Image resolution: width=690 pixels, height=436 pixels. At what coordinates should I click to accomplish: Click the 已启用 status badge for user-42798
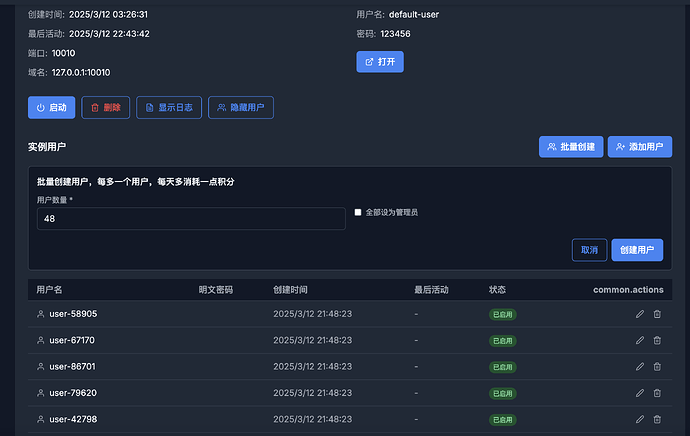coord(503,420)
